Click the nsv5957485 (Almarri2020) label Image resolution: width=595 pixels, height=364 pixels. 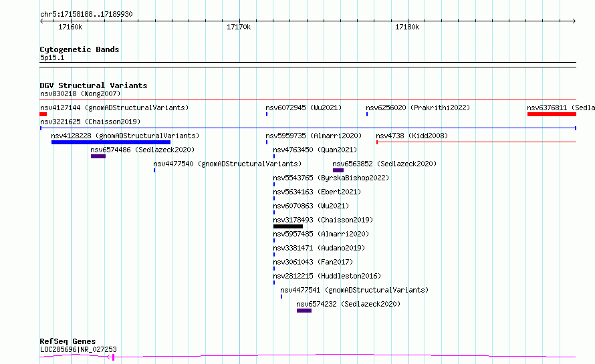pos(321,234)
